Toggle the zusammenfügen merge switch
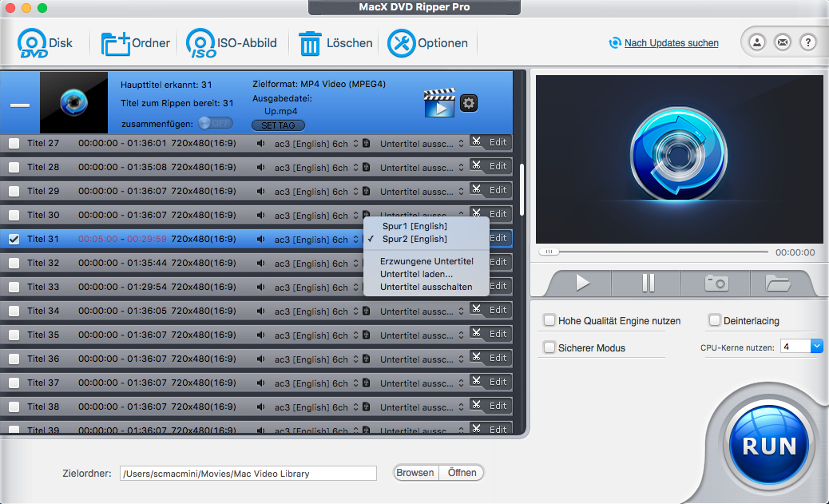The image size is (829, 504). tap(216, 123)
